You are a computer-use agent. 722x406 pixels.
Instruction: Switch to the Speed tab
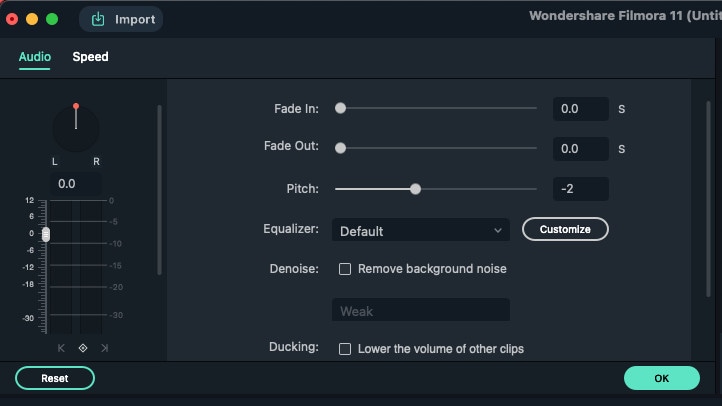tap(90, 57)
